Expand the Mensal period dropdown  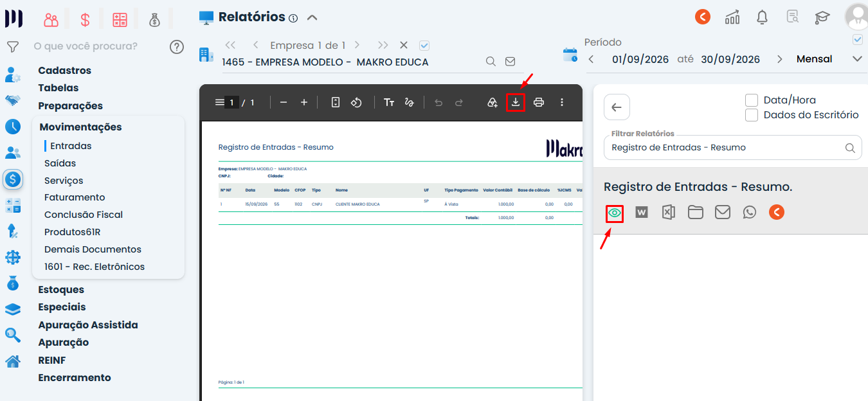(x=857, y=59)
